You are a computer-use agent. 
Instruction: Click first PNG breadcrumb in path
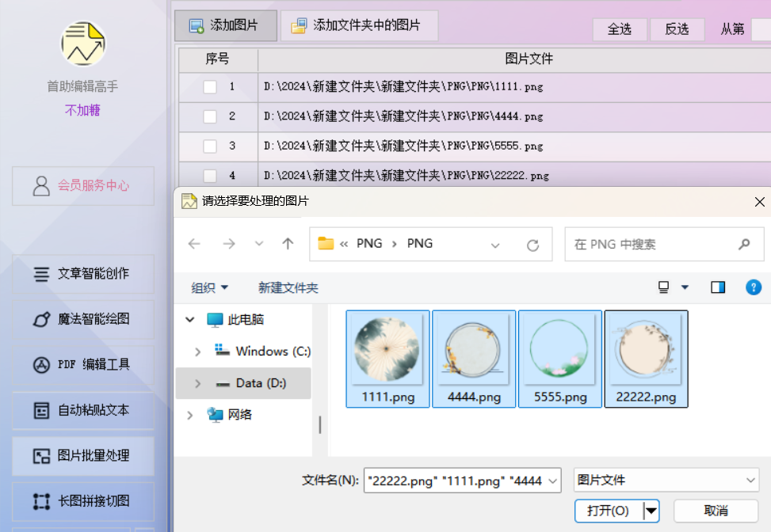pos(369,244)
